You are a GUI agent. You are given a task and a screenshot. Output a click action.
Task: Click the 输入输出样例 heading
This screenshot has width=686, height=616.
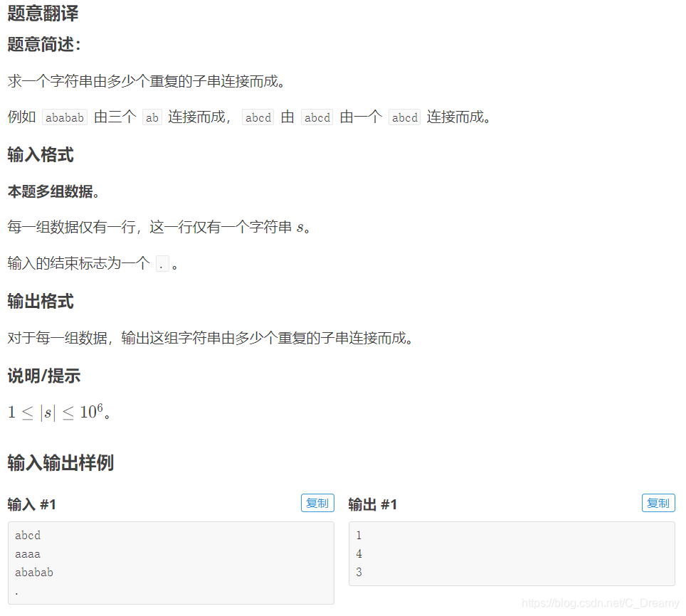61,462
